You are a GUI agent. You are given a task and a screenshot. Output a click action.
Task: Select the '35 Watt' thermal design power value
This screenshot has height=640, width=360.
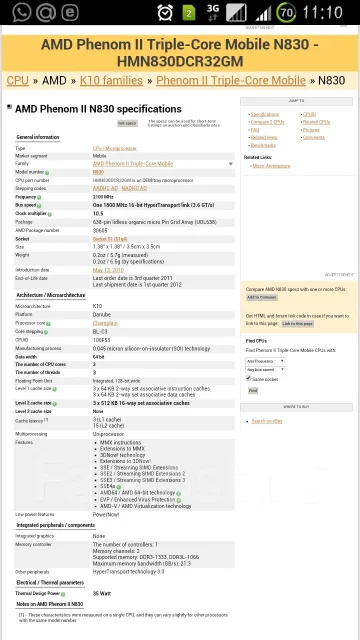coord(102,594)
